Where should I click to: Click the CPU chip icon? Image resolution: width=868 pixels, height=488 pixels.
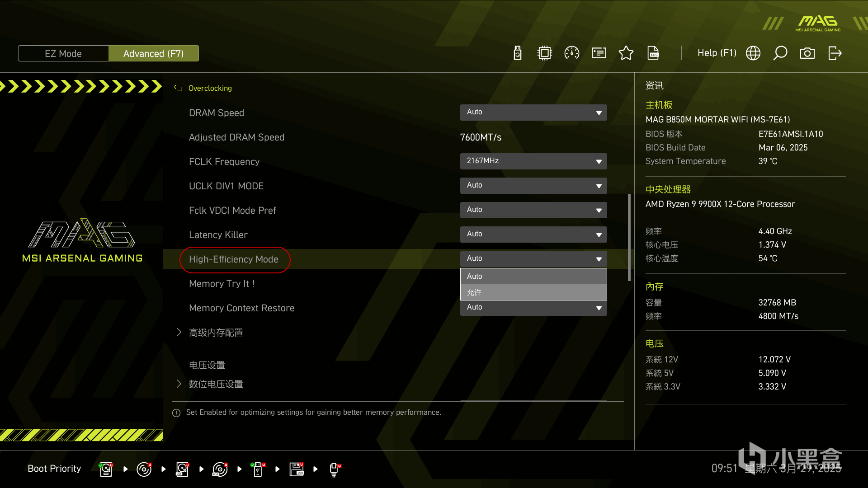tap(545, 53)
